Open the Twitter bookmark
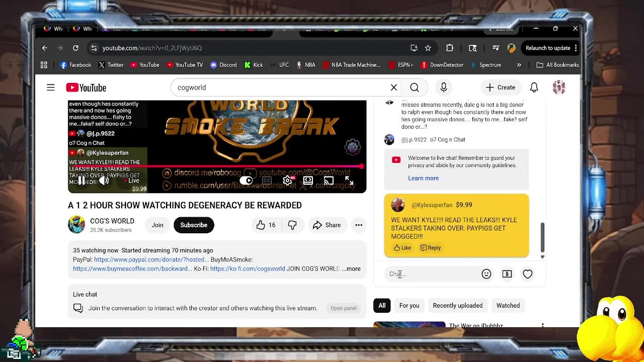644x362 pixels. (111, 65)
